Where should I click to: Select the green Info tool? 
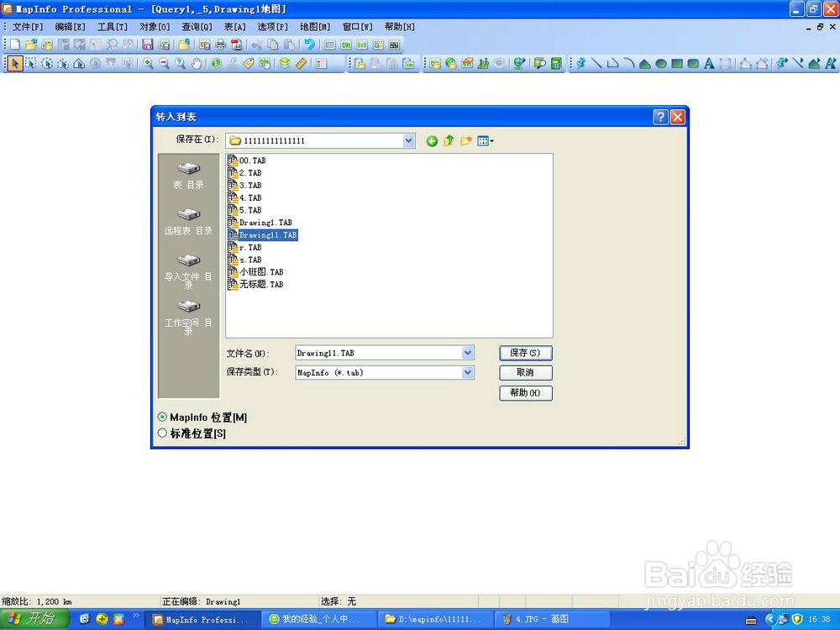(x=216, y=63)
